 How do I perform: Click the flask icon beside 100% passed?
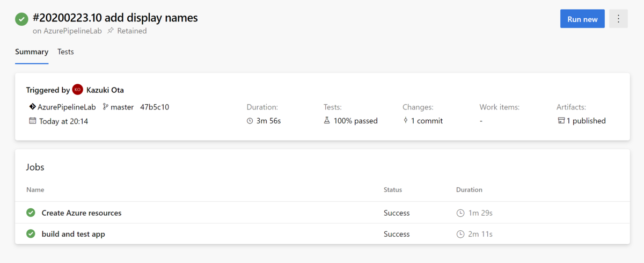coord(327,121)
